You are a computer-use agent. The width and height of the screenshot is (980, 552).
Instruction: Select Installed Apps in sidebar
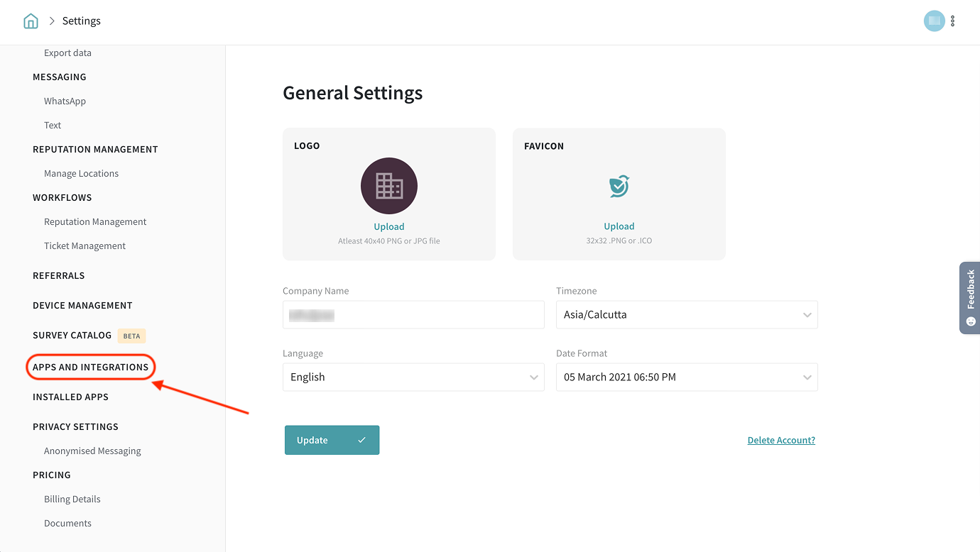70,397
